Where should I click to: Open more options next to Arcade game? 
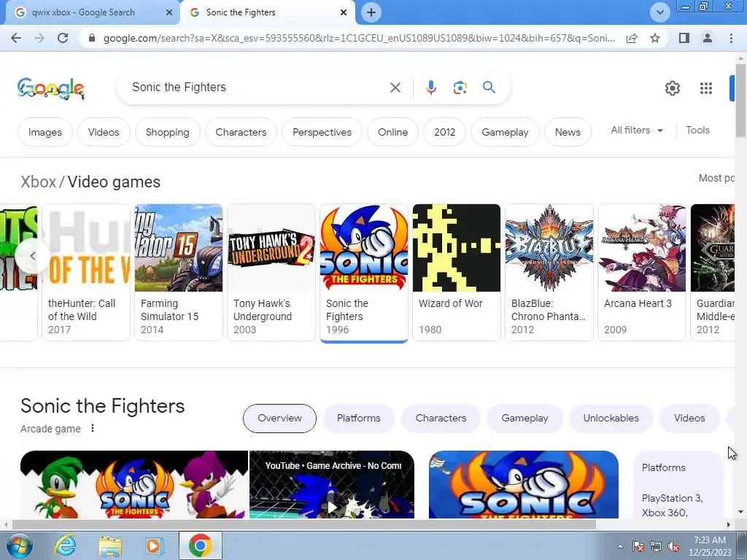93,428
